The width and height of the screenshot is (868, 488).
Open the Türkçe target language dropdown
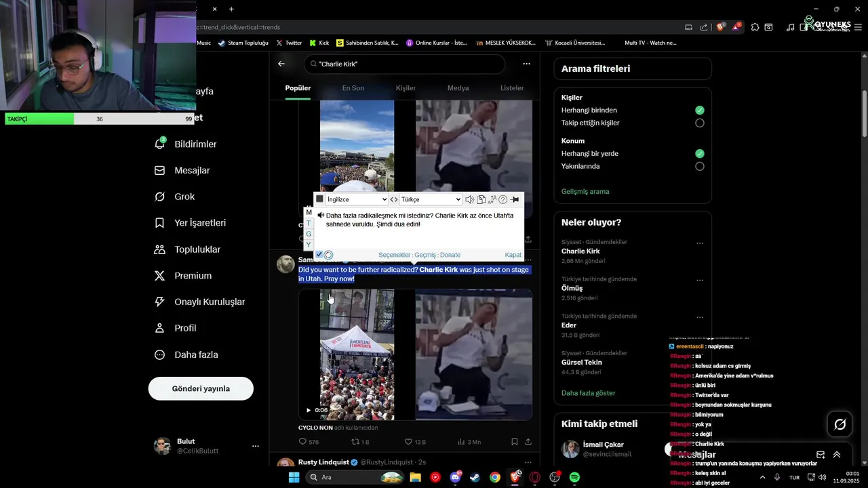(431, 199)
